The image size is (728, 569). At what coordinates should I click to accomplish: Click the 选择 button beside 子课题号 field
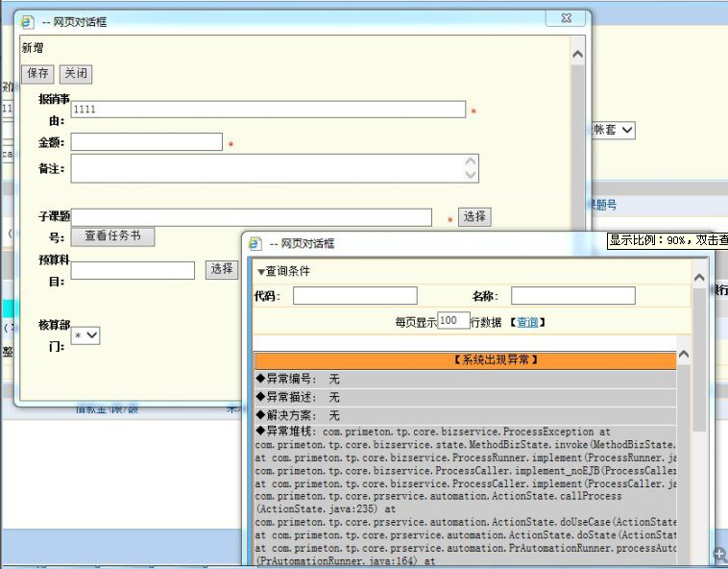coord(474,217)
